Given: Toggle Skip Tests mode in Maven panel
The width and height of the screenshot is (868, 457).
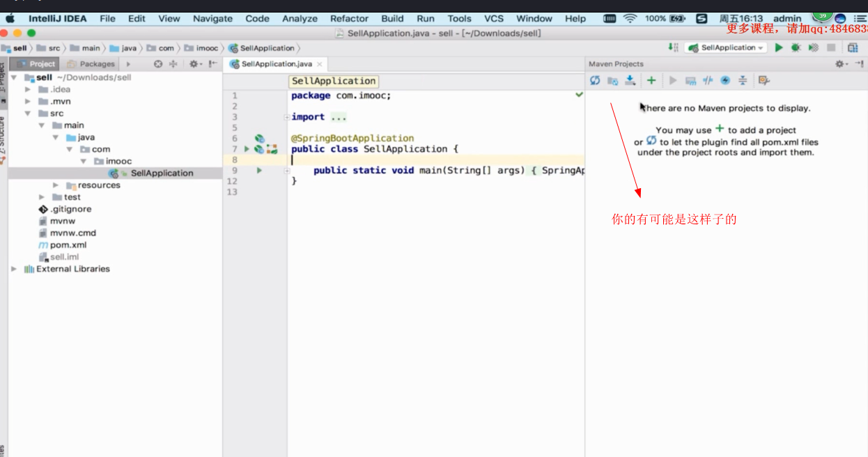Looking at the screenshot, I should point(725,81).
